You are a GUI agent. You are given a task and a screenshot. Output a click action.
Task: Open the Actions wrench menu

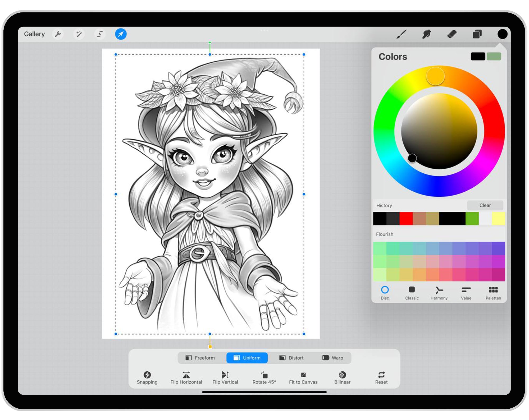(x=58, y=34)
